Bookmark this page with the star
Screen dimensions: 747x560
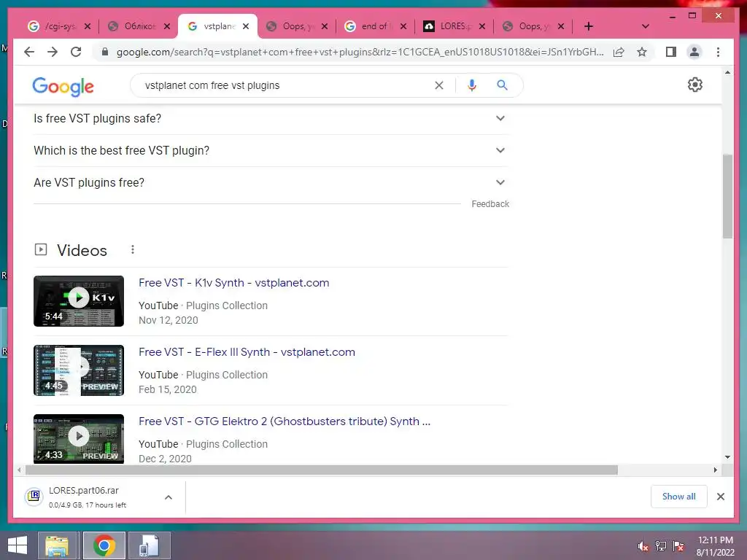(x=642, y=52)
